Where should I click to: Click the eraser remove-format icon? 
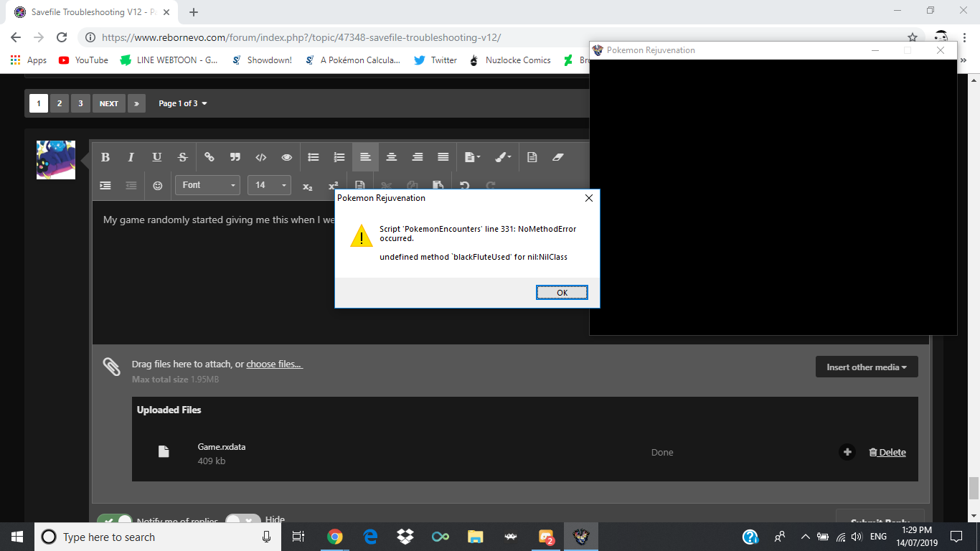point(558,157)
